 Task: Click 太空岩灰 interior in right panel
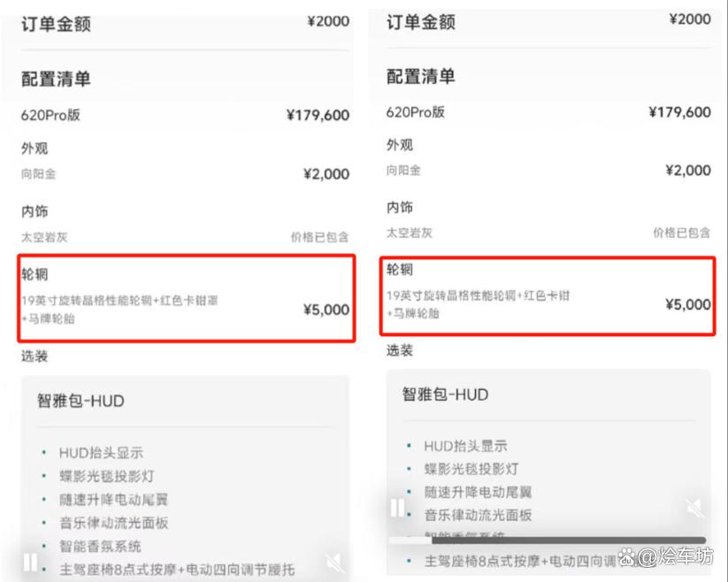(x=410, y=233)
